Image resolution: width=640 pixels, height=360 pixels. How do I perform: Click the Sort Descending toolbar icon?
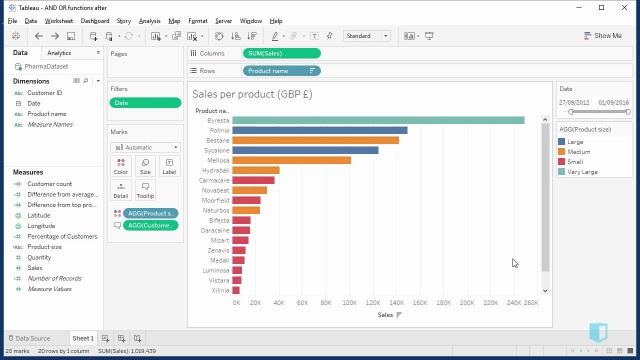252,36
